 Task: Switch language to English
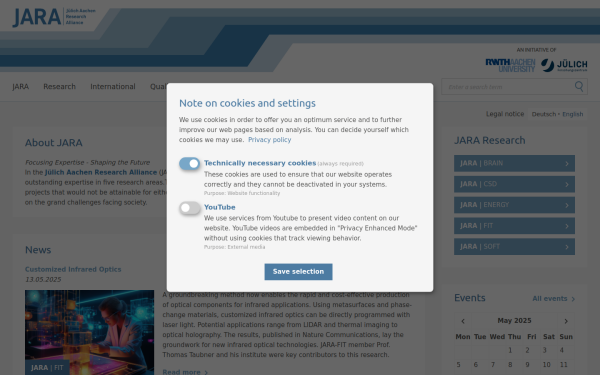(x=572, y=114)
